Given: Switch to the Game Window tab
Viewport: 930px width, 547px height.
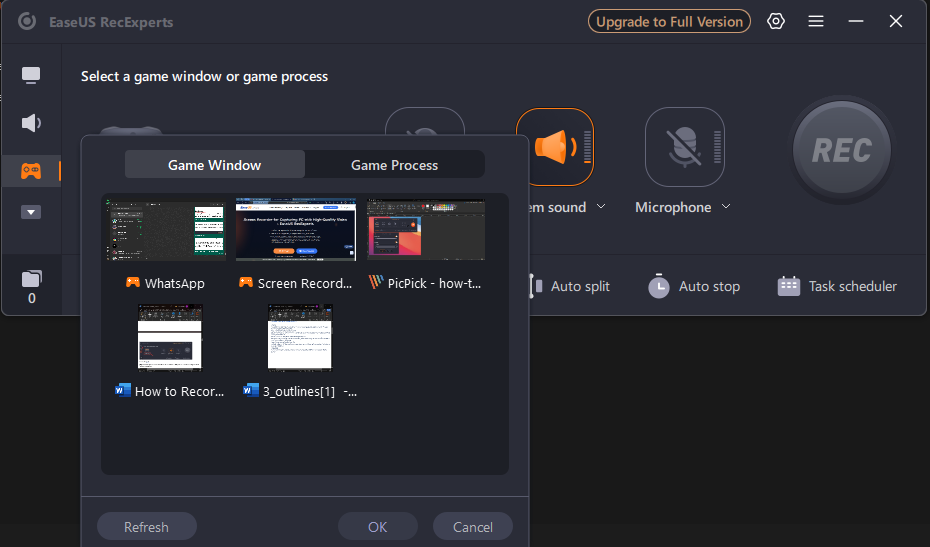Looking at the screenshot, I should 214,165.
